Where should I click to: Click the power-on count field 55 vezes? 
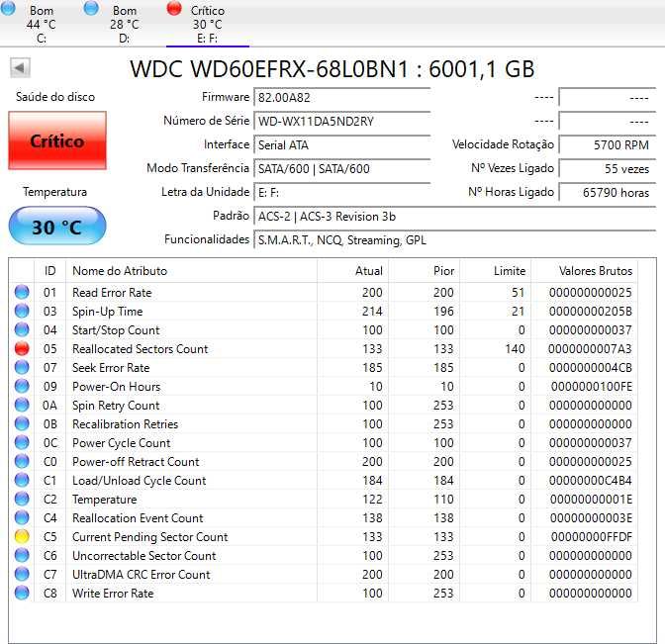click(x=608, y=169)
